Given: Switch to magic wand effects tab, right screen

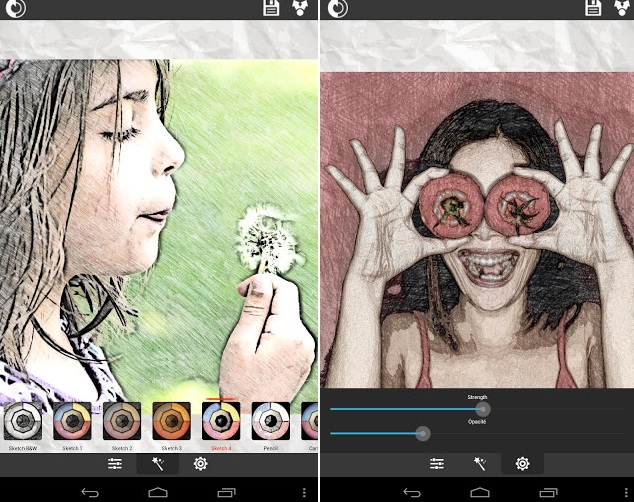Looking at the screenshot, I should pyautogui.click(x=480, y=464).
